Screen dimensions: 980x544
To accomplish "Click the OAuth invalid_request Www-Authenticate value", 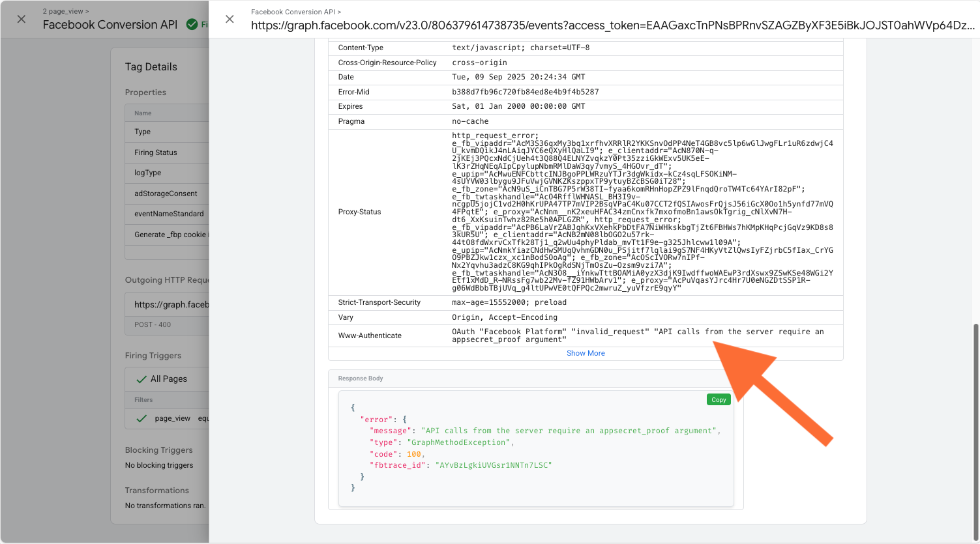I will coord(638,336).
